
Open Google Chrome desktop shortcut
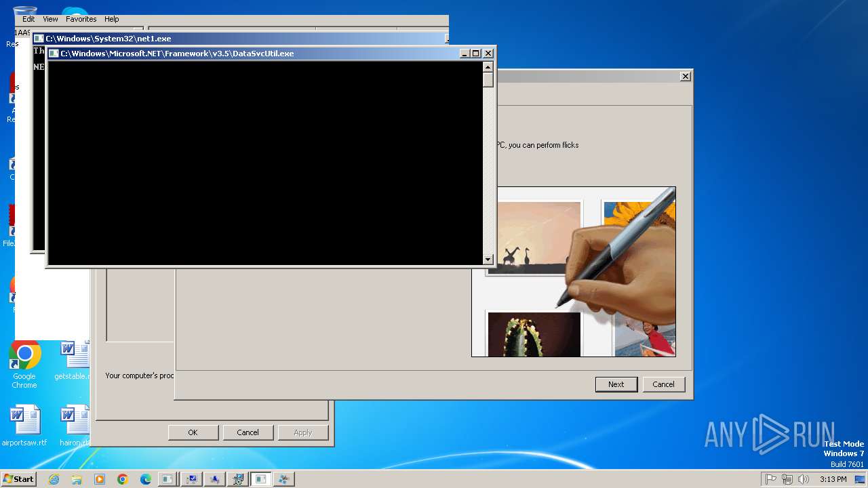point(24,365)
